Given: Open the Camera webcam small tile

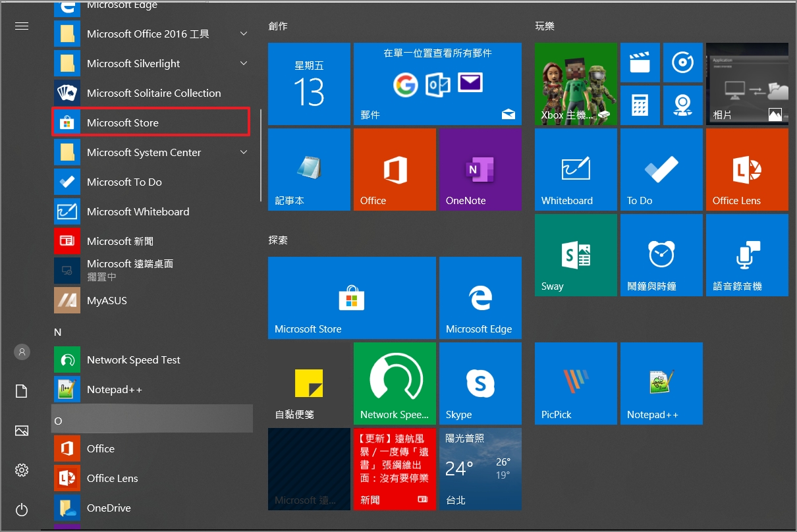Looking at the screenshot, I should pyautogui.click(x=683, y=105).
